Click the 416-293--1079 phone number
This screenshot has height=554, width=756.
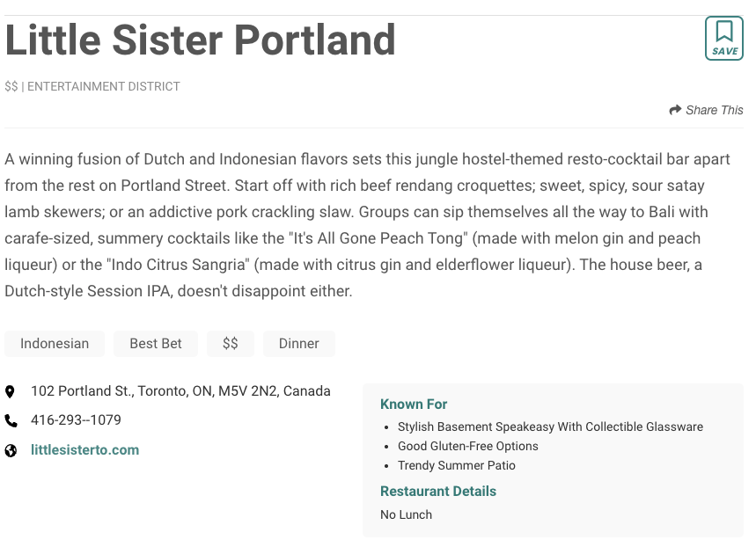tap(76, 420)
